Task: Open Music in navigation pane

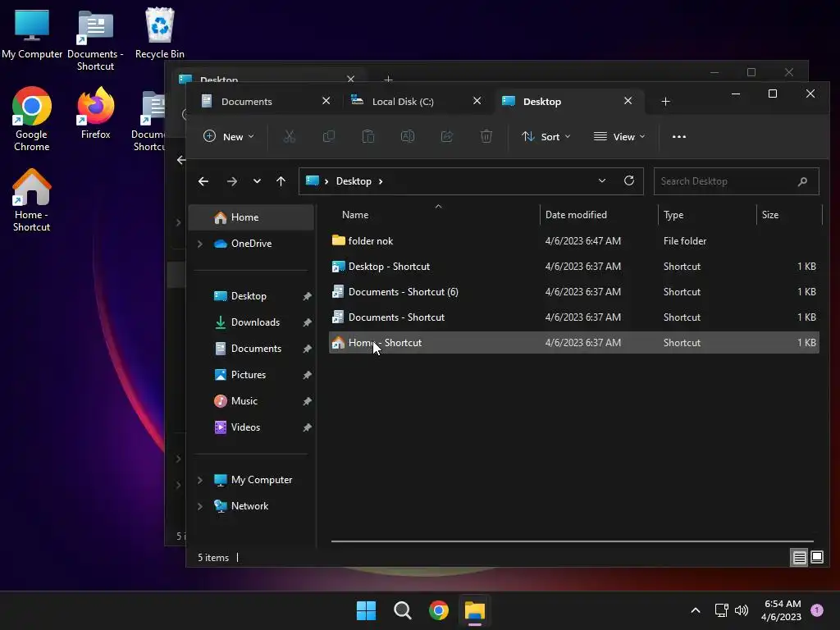Action: click(251, 401)
